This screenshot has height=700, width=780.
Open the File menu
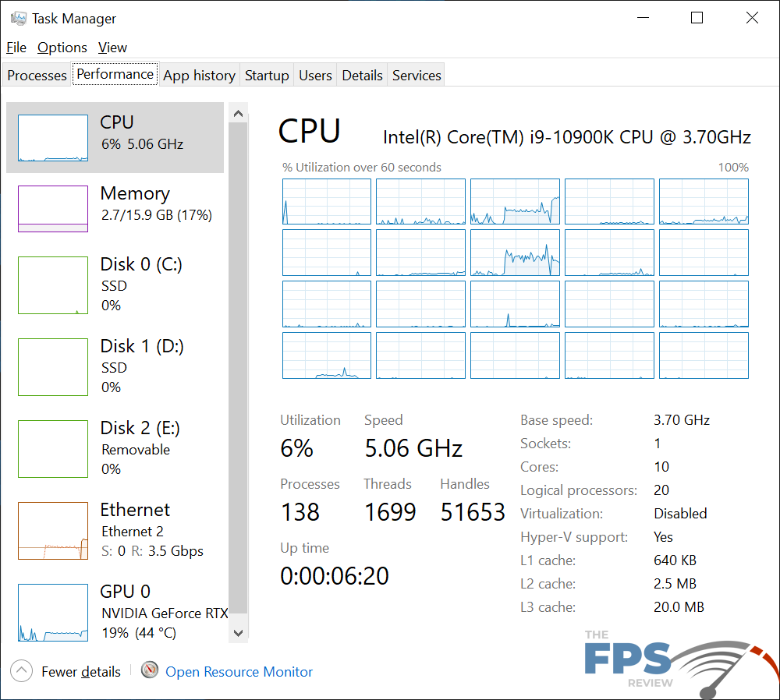coord(16,48)
